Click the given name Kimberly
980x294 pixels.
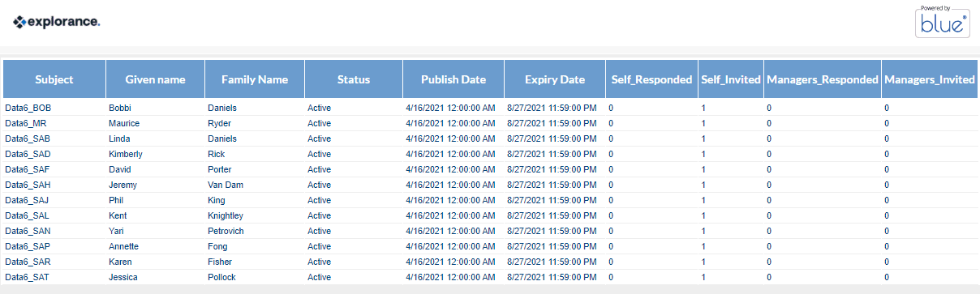tap(126, 154)
